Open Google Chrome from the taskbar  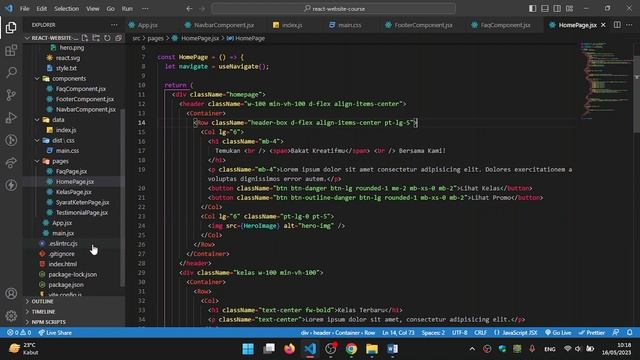pyautogui.click(x=351, y=349)
